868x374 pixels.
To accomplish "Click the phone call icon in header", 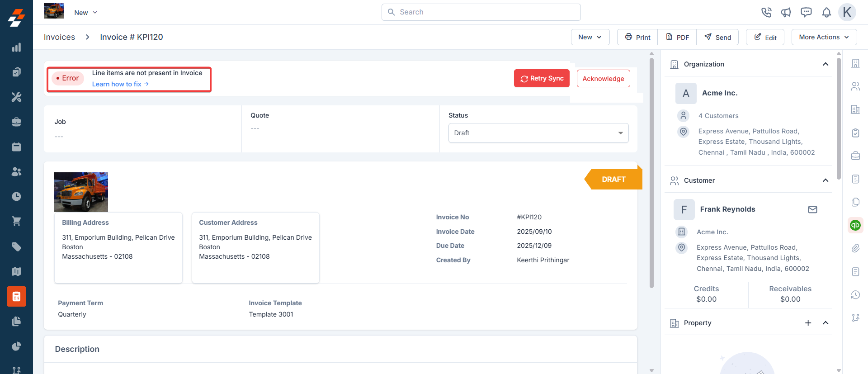I will point(766,12).
